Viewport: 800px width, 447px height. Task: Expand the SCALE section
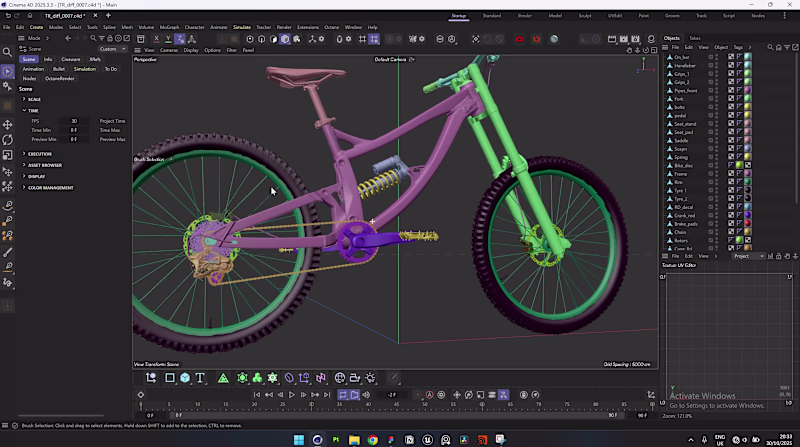click(x=24, y=99)
